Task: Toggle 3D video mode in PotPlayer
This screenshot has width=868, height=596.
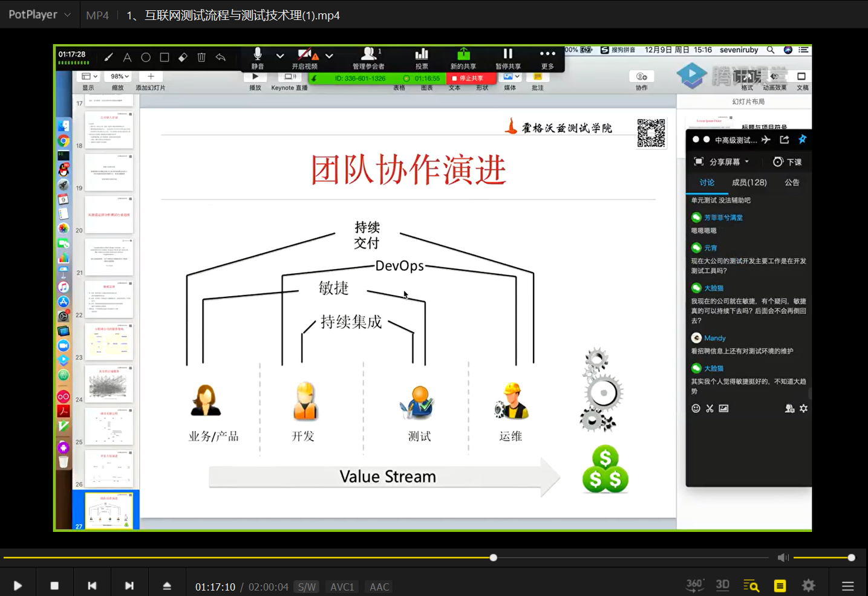Action: tap(722, 585)
